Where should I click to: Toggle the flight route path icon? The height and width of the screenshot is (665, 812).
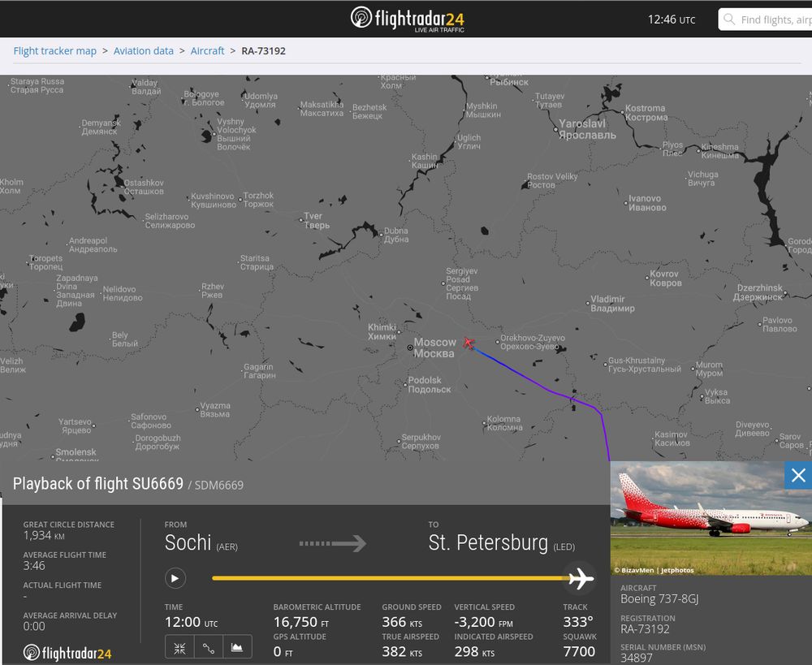point(209,648)
